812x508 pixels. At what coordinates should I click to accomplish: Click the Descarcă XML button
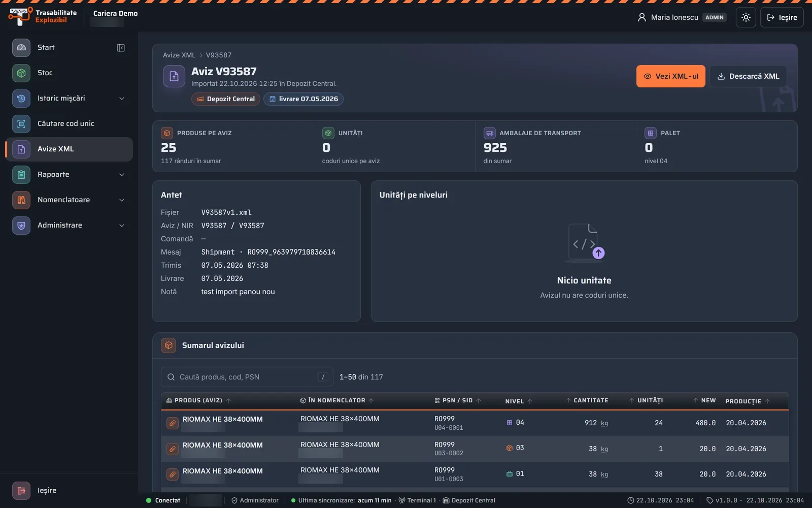point(748,76)
